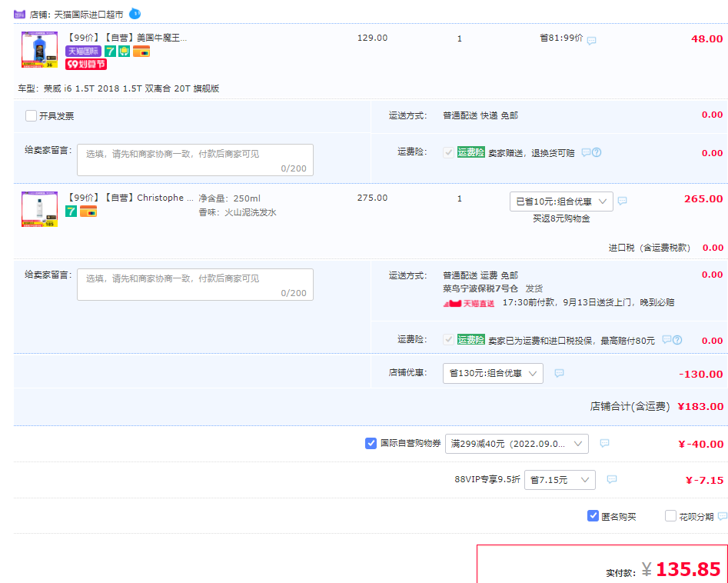Screen dimensions: 728x583
Task: Click the 48.00 item subtotal
Action: (706, 38)
